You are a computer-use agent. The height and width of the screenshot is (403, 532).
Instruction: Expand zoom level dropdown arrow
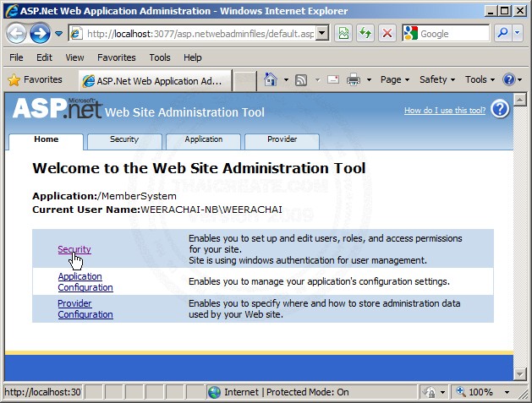[507, 393]
